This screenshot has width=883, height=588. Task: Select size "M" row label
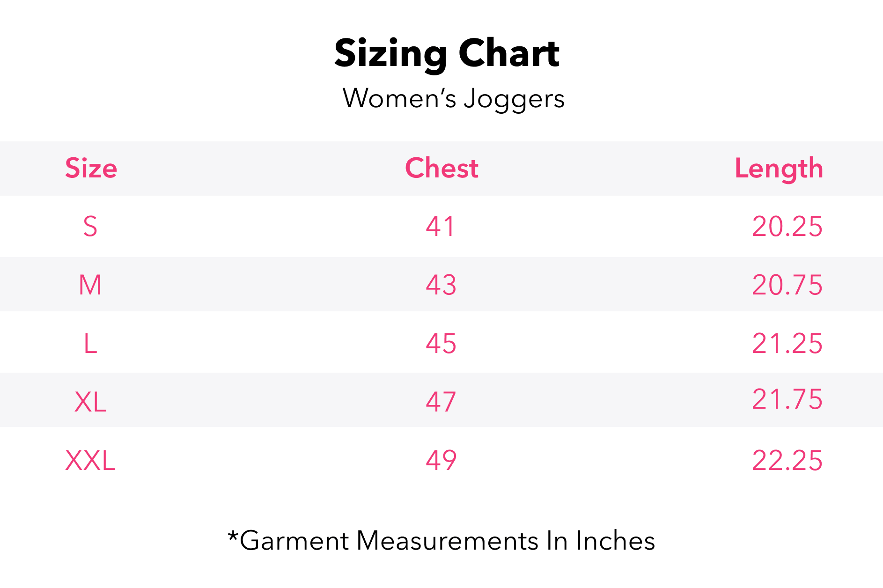point(90,285)
